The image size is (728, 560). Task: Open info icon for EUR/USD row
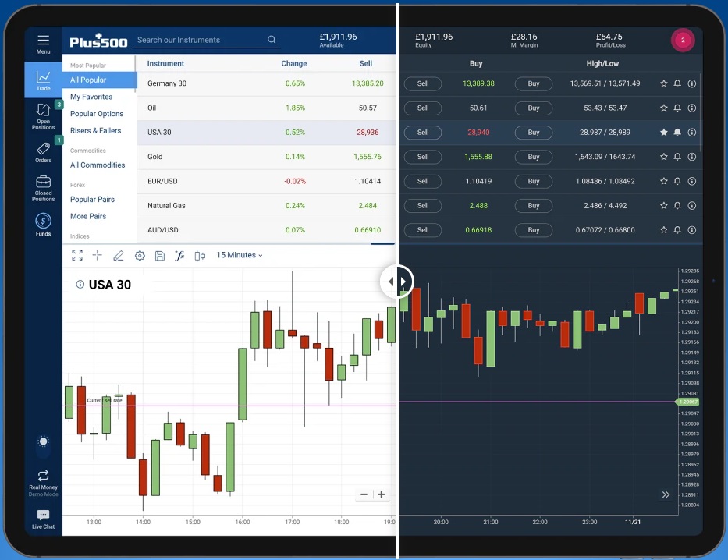click(692, 181)
